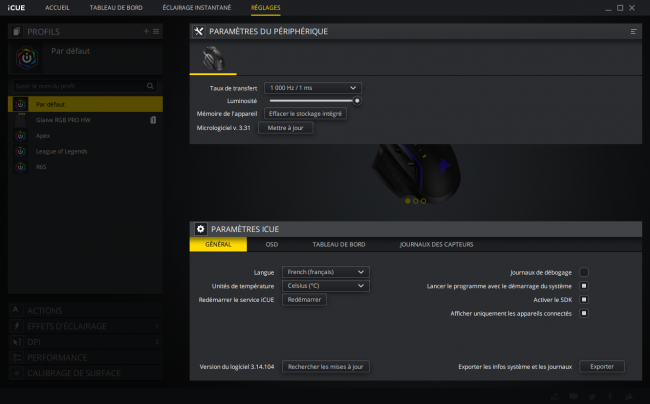Enable the Journaux de débogage checkbox
Screen dimensions: 650x404
pyautogui.click(x=584, y=272)
